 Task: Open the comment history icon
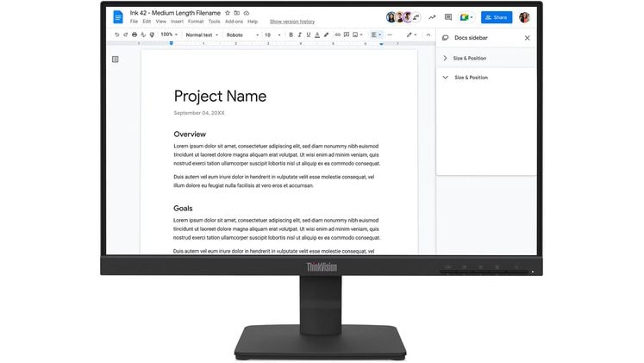click(x=448, y=17)
